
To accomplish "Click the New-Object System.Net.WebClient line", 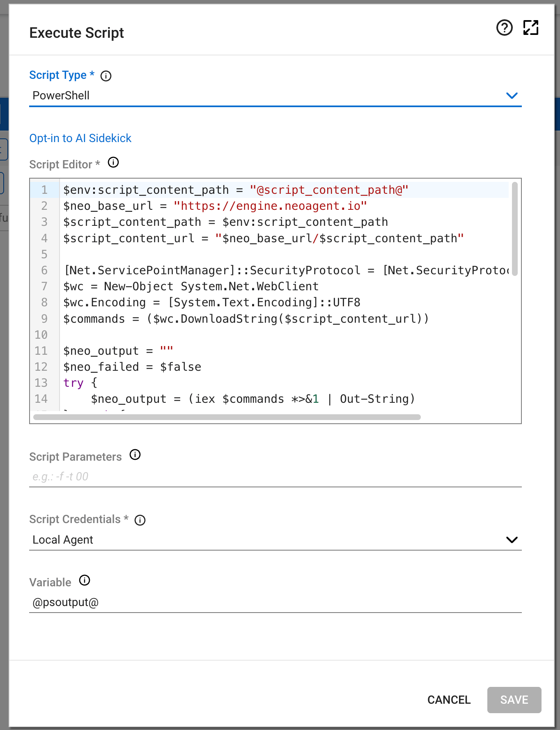I will click(191, 287).
